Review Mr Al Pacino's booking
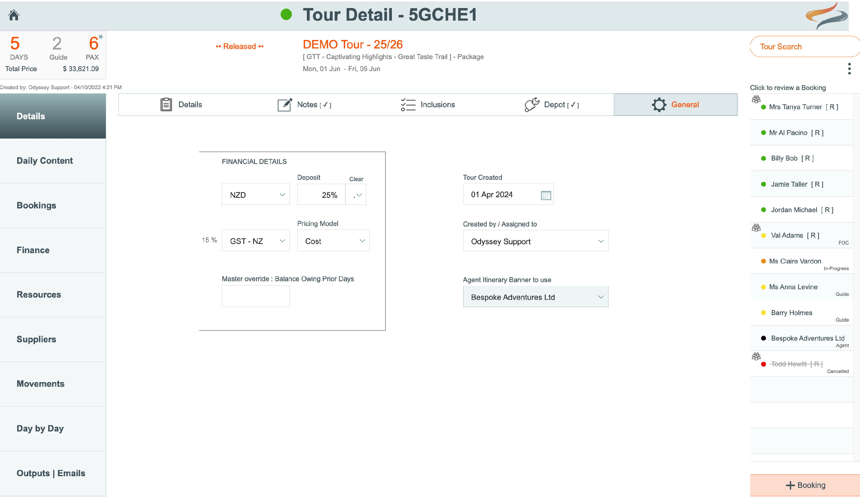860x504 pixels. tap(795, 133)
